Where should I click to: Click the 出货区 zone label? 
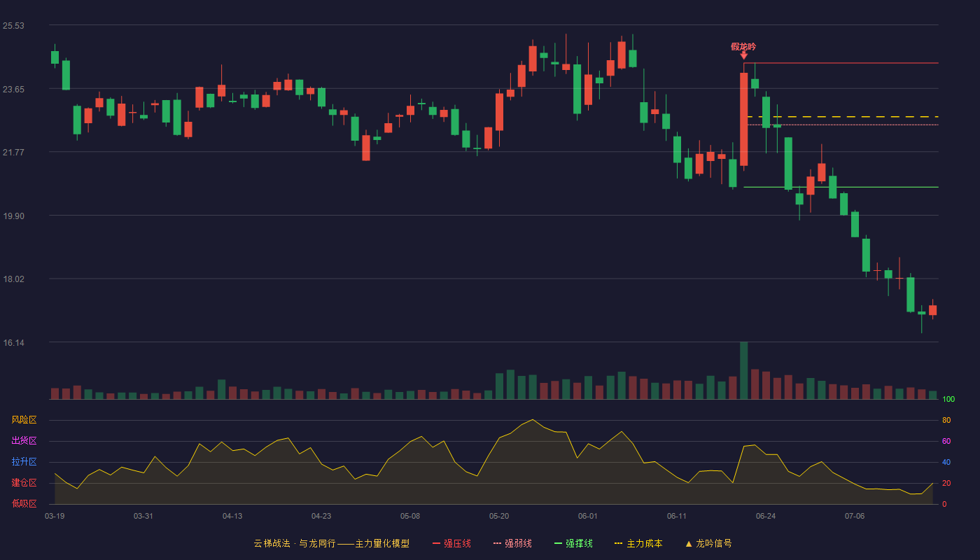click(x=24, y=441)
